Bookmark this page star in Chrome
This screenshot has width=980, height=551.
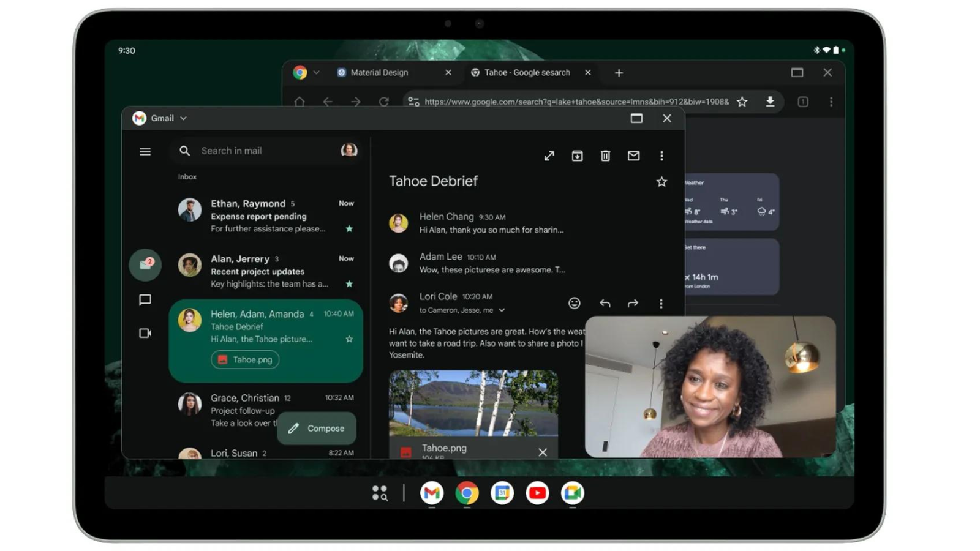click(x=742, y=102)
